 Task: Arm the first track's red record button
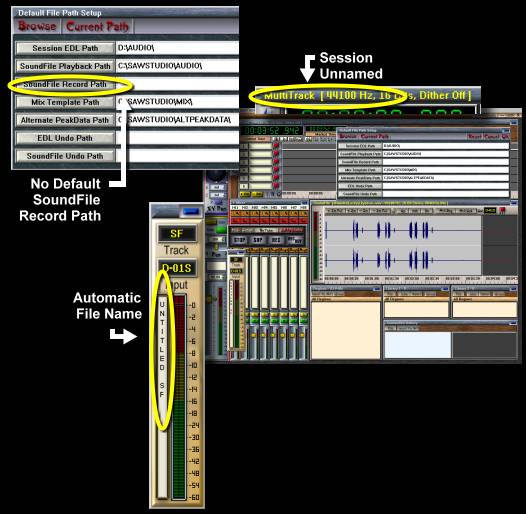[x=276, y=146]
